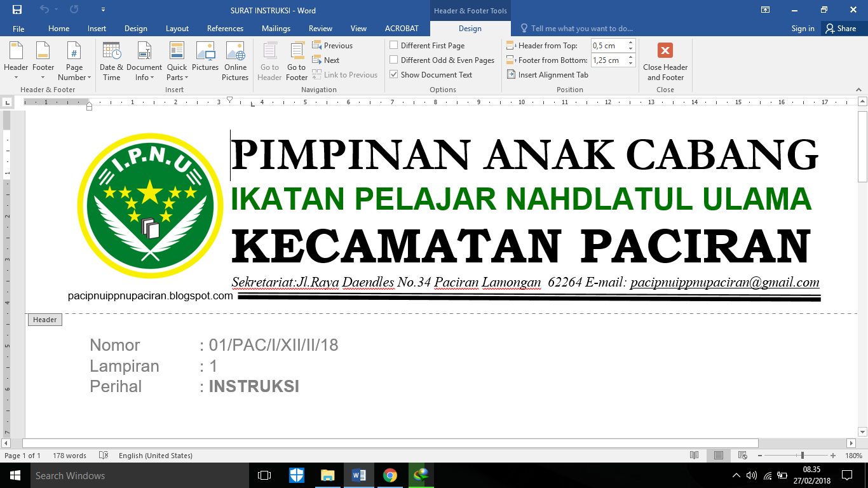Insert Online Pictures
Image resolution: width=868 pixels, height=488 pixels.
pos(235,61)
